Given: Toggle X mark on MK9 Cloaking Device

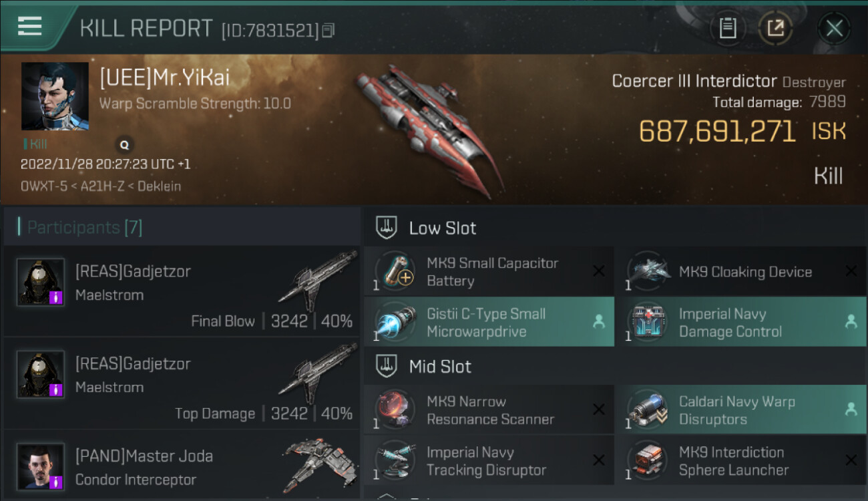Looking at the screenshot, I should (x=851, y=271).
